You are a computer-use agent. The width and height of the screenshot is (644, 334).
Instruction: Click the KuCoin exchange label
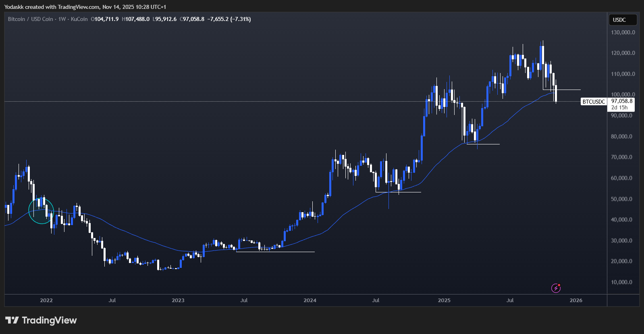(x=79, y=19)
